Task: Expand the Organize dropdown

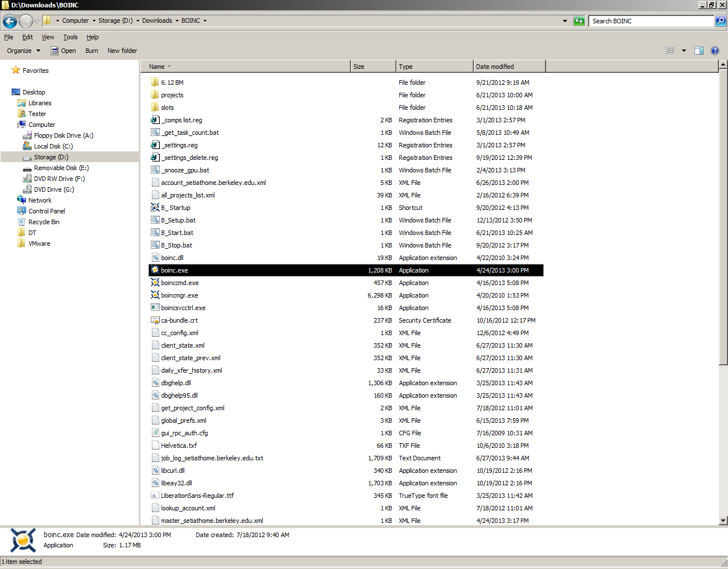Action: click(24, 51)
